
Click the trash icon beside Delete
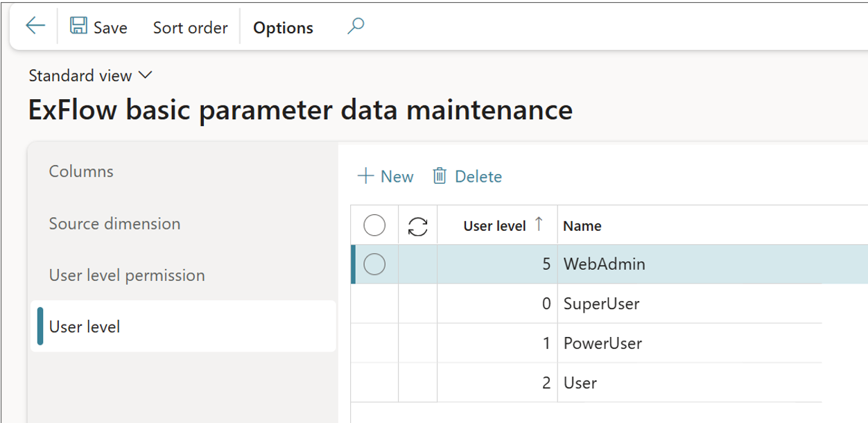click(440, 176)
